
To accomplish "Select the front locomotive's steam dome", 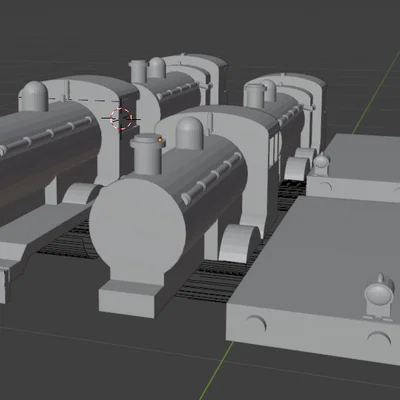I will click(x=189, y=133).
